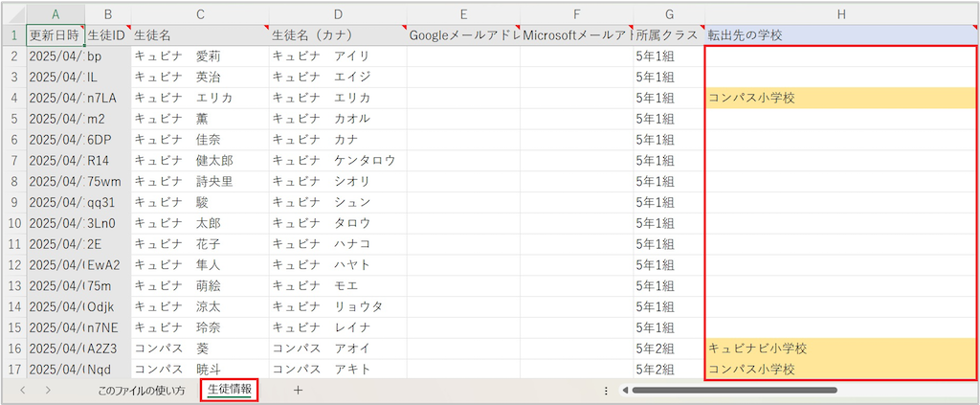Click cell キュビナ 愛莉
Viewport: 980px width, 405px height.
pos(200,56)
